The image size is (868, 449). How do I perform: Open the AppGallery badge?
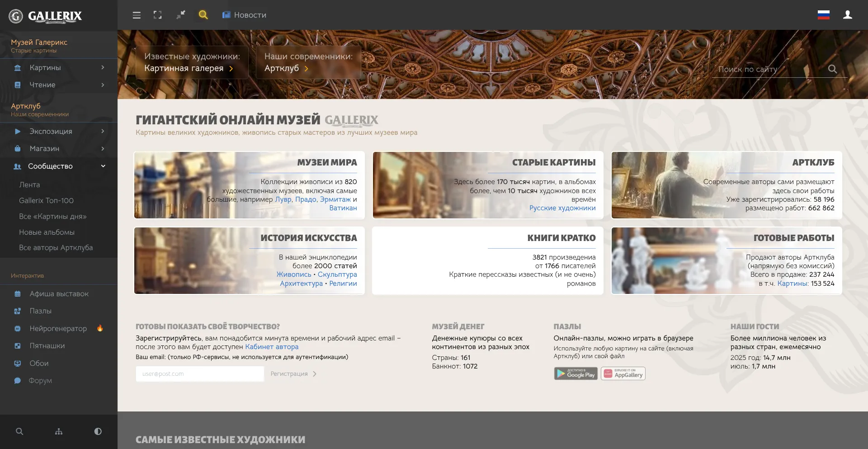pos(623,373)
